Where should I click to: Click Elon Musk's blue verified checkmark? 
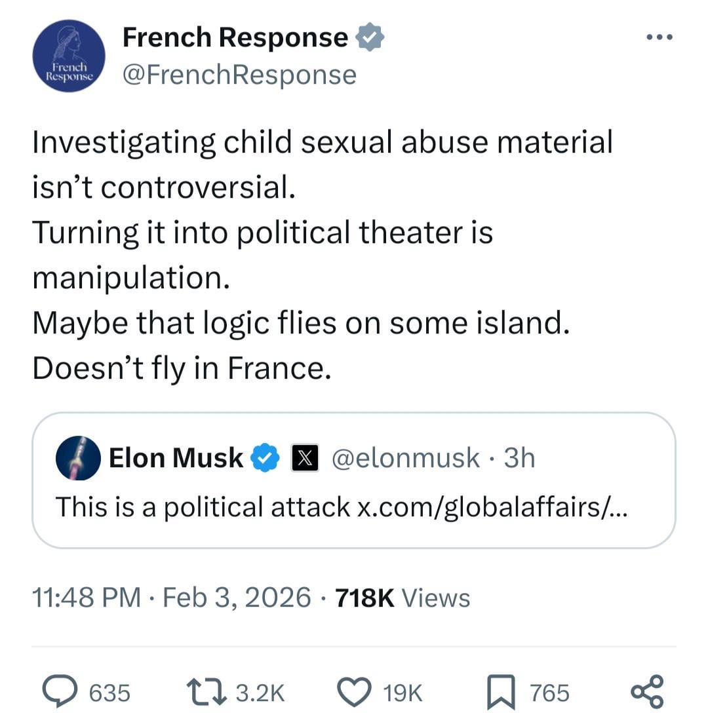click(267, 458)
